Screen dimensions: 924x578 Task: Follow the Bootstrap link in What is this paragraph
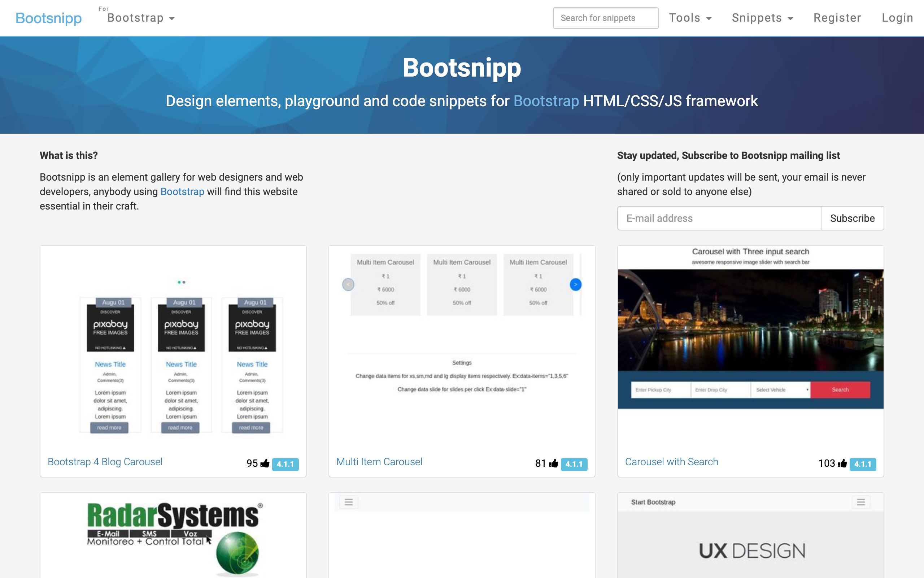point(182,191)
